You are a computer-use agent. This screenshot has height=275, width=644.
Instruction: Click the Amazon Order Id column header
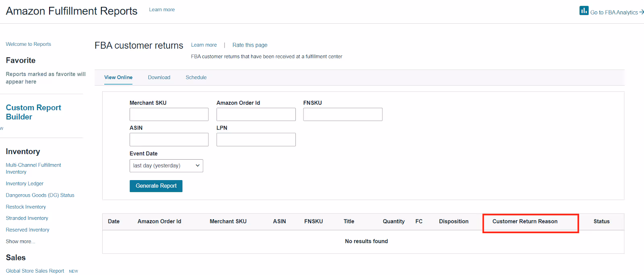click(x=159, y=222)
